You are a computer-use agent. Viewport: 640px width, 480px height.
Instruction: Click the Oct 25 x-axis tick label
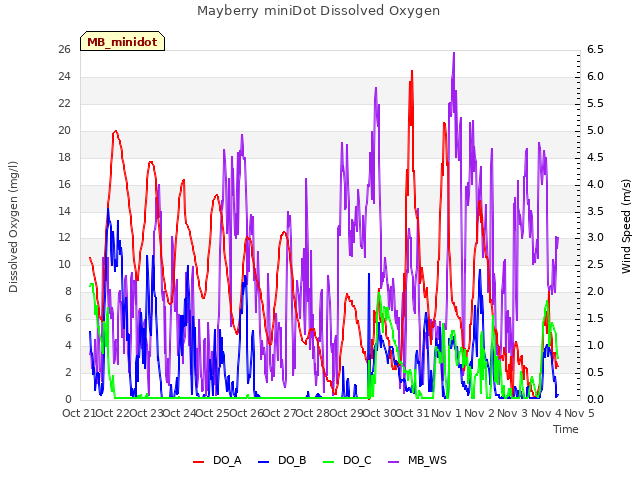coord(212,413)
